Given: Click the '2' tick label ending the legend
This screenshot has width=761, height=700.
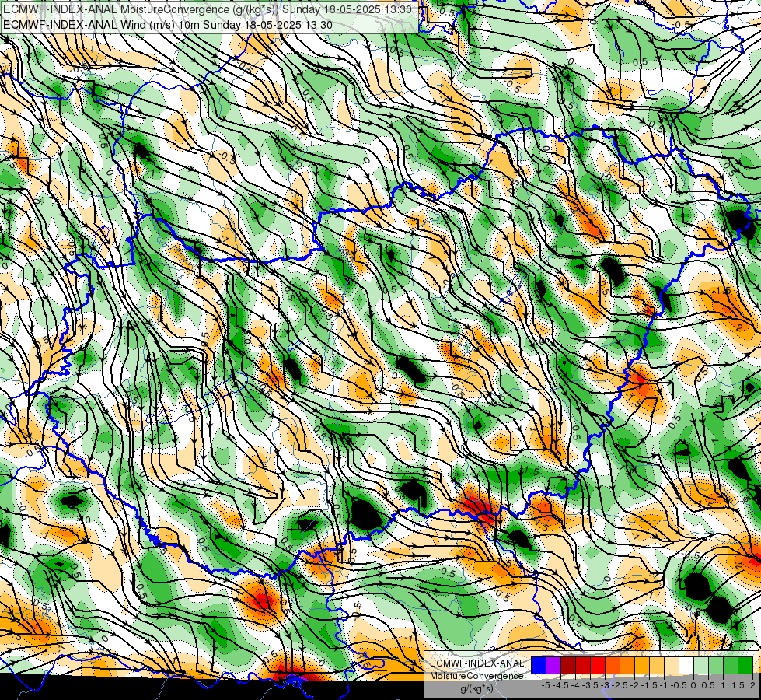Looking at the screenshot, I should point(752,685).
